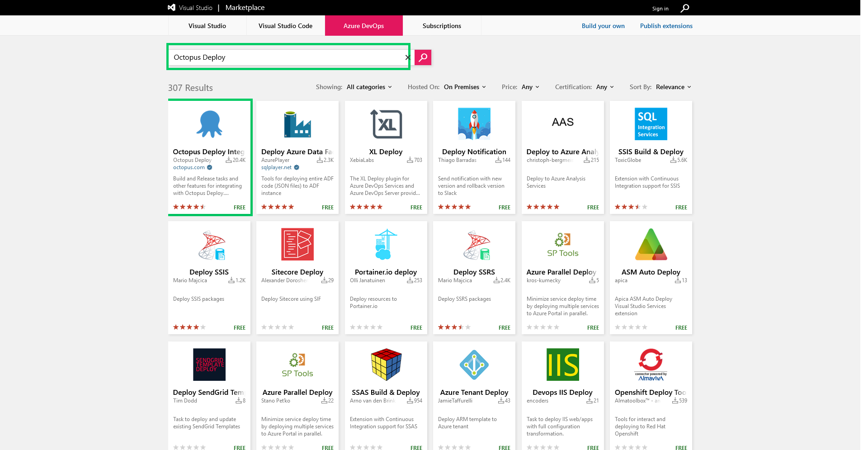This screenshot has width=868, height=450.
Task: Open the XL Deploy logo icon
Action: 386,124
